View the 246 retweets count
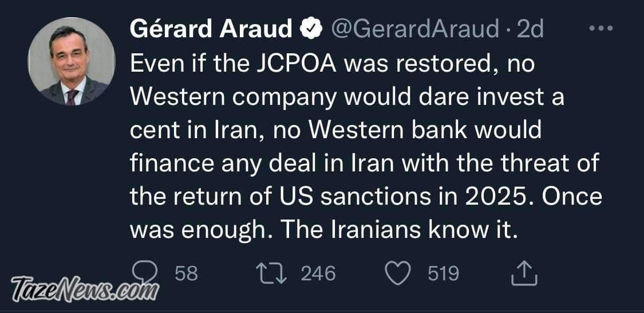This screenshot has width=644, height=313. tap(318, 273)
